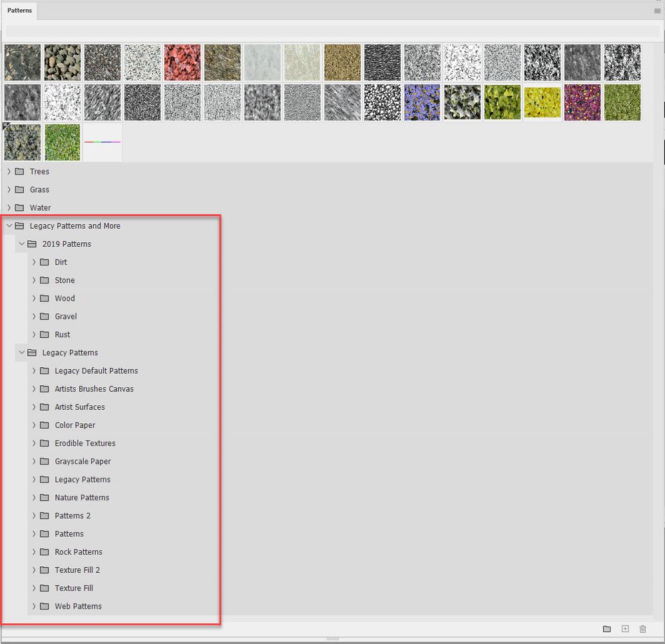Select the 'Texture Fill' label

74,588
